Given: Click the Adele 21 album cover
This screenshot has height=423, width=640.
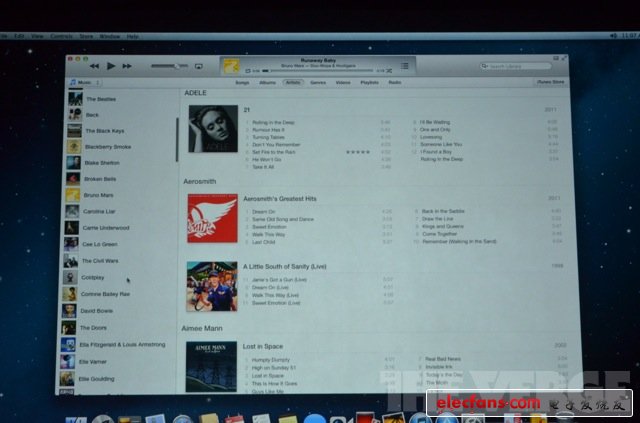Looking at the screenshot, I should click(212, 129).
